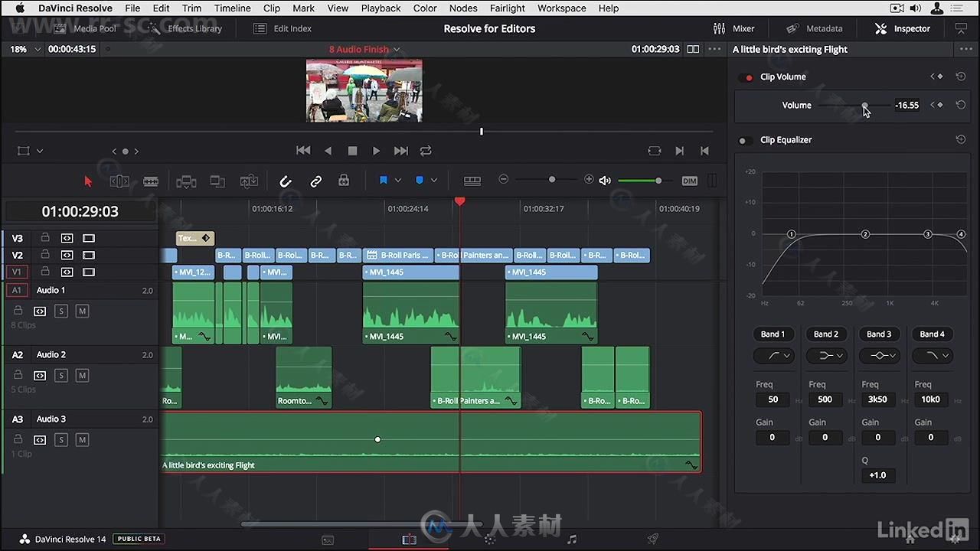
Task: Mute the Audio 2 track
Action: pos(83,375)
